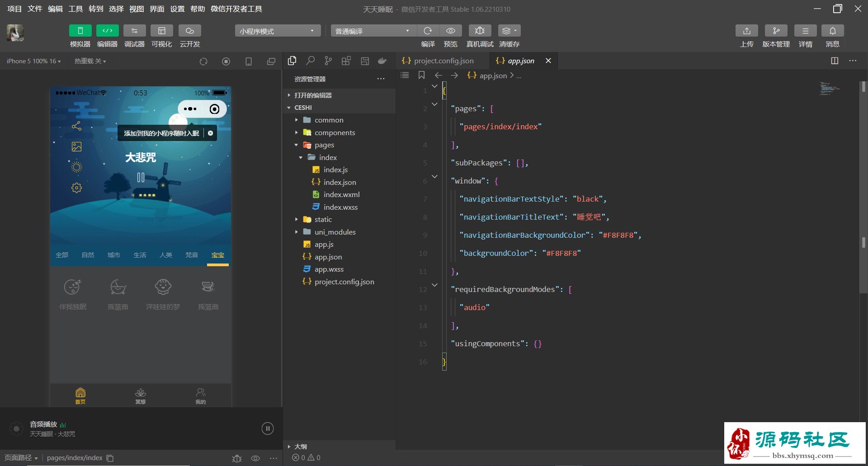Open the 设置 menu
Image resolution: width=868 pixels, height=466 pixels.
click(x=177, y=9)
